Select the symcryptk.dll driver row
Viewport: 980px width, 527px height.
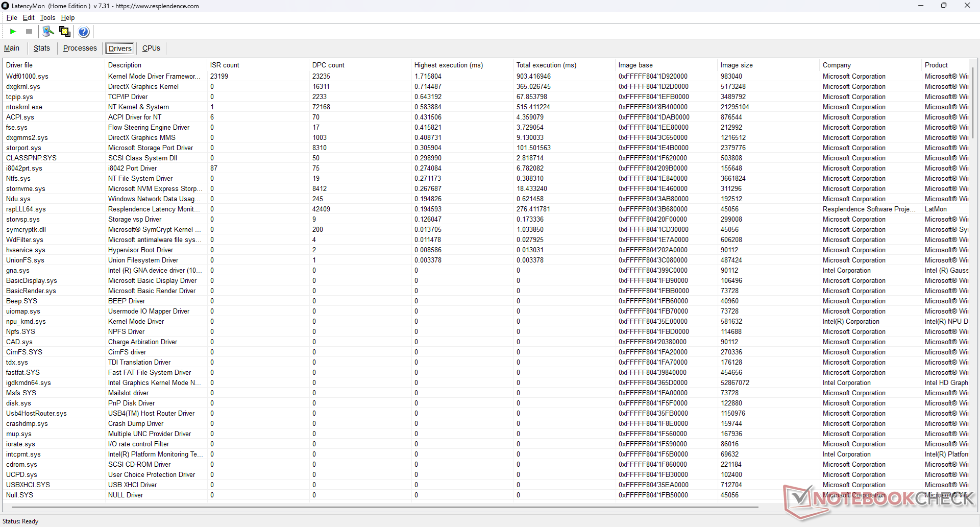[x=486, y=229]
